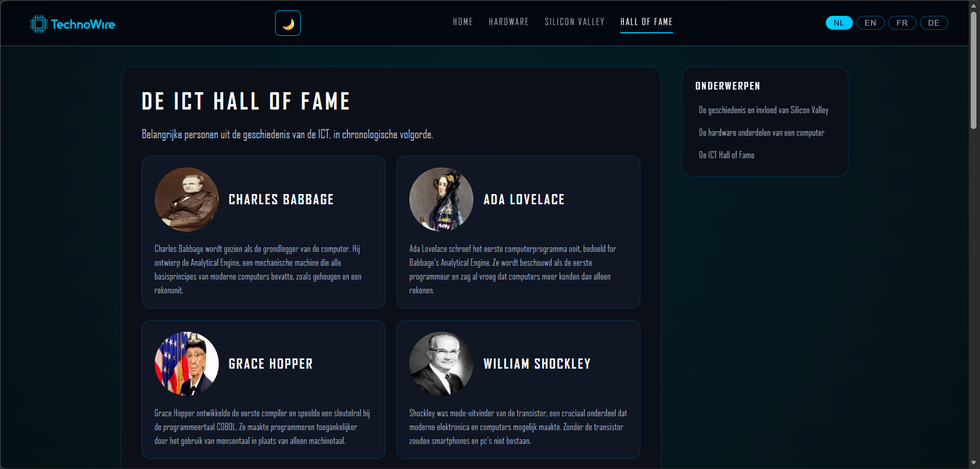Open the Silicon Valley nav link

pyautogui.click(x=574, y=22)
